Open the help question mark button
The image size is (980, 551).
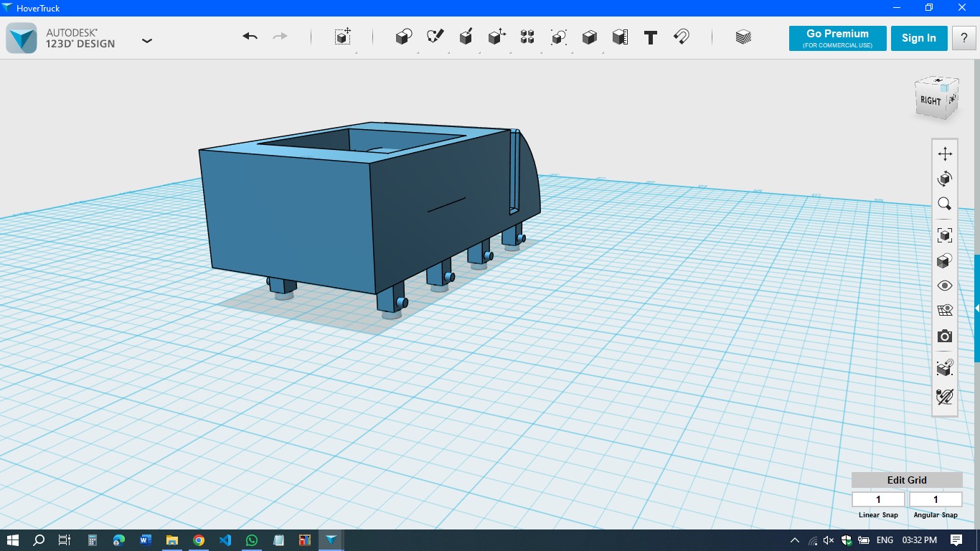point(963,39)
